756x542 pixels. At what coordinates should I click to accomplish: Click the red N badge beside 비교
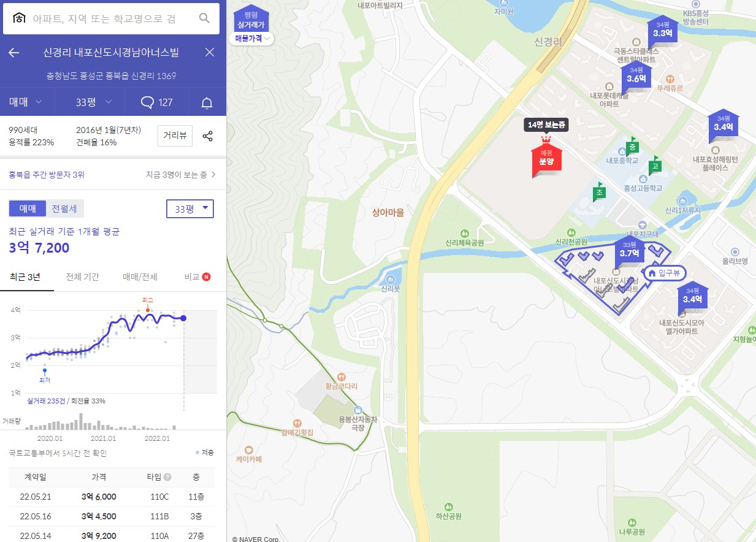pos(206,277)
